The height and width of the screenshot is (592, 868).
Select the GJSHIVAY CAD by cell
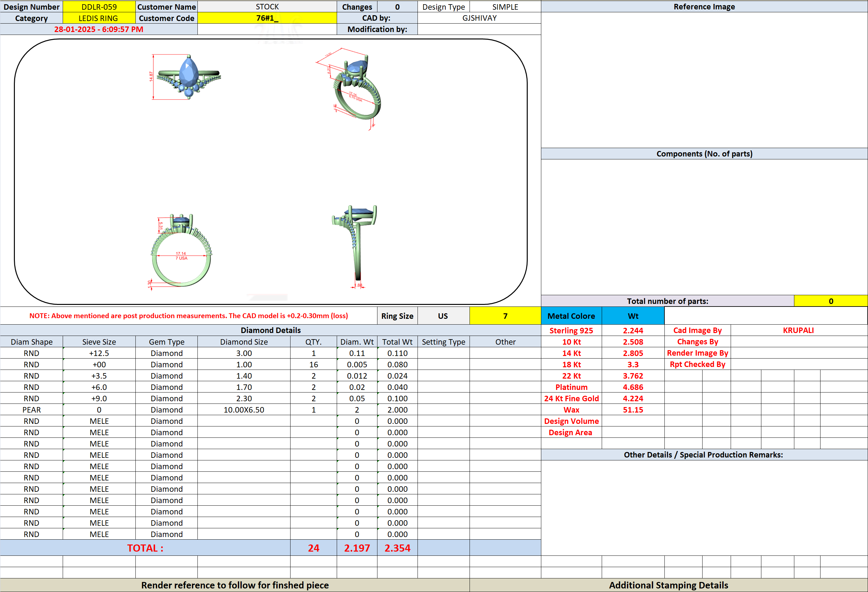(479, 18)
